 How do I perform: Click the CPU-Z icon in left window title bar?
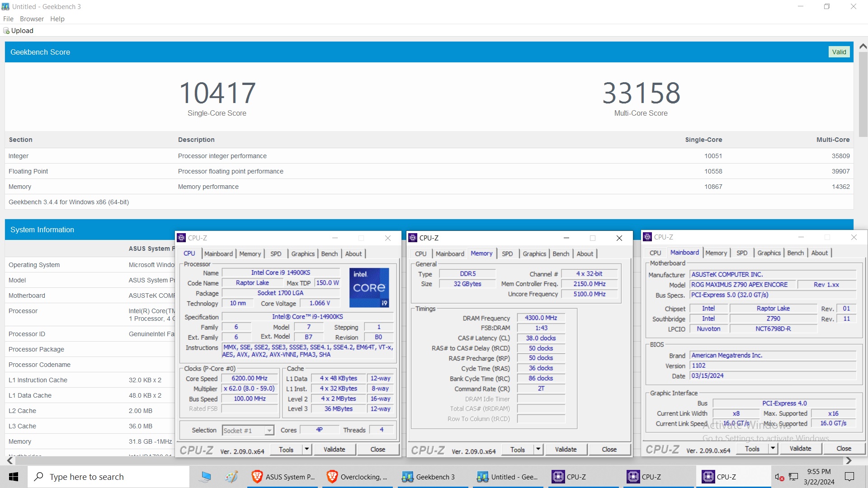coord(181,238)
